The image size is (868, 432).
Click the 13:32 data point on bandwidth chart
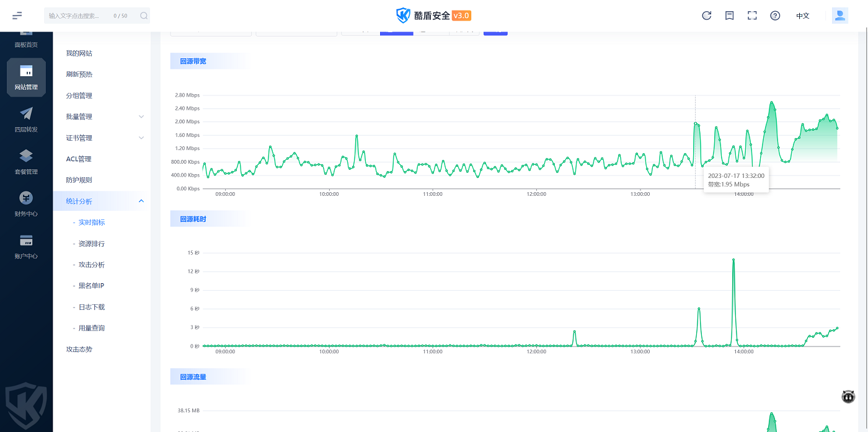(x=695, y=123)
